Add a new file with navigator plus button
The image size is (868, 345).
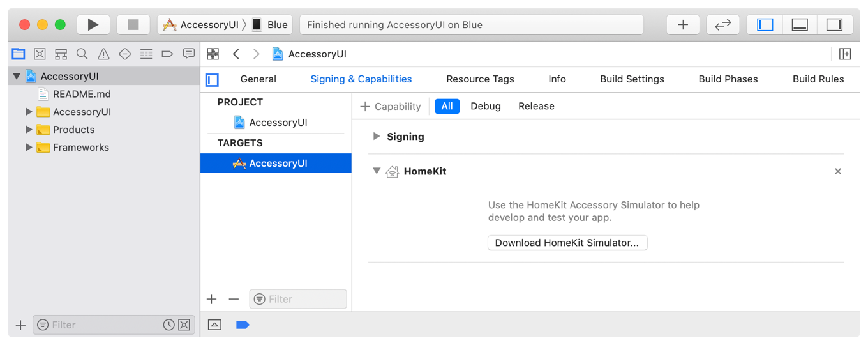pos(20,325)
